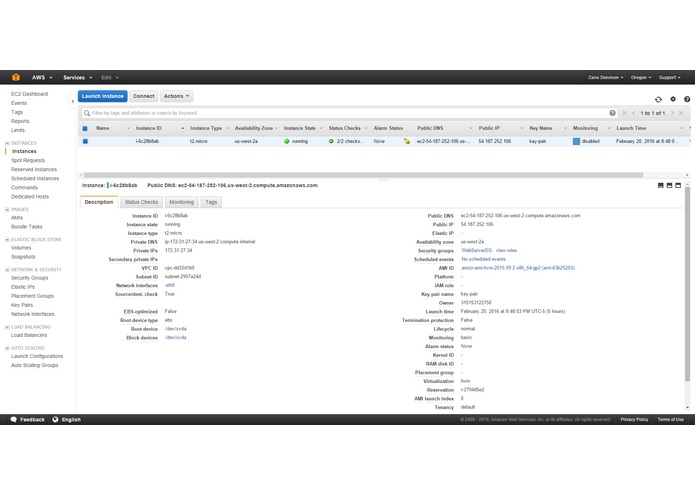Click the 2/2 checks status icon

pos(331,141)
